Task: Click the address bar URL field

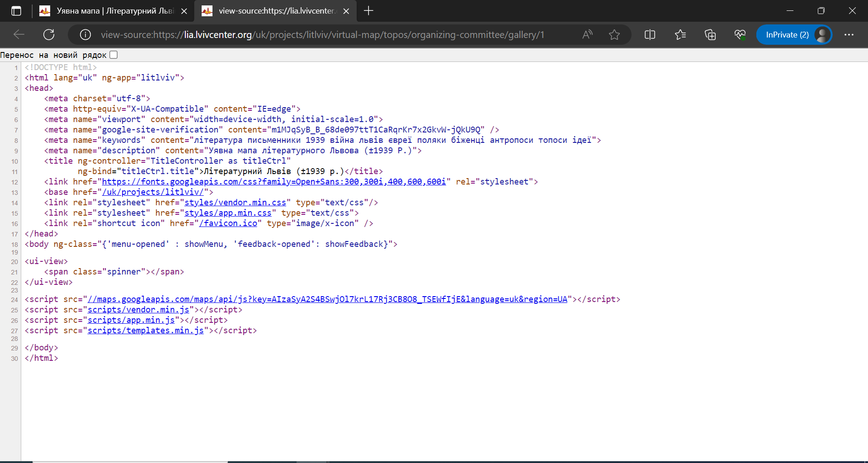Action: point(322,35)
